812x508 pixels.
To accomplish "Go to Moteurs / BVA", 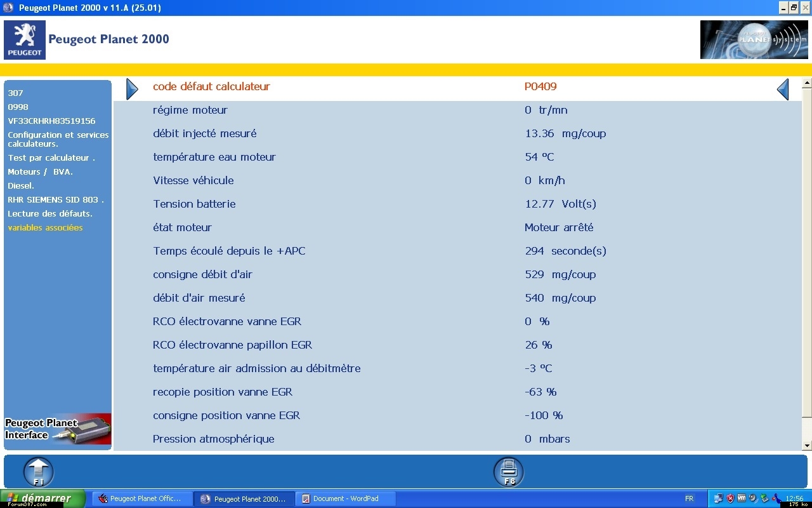I will (40, 171).
